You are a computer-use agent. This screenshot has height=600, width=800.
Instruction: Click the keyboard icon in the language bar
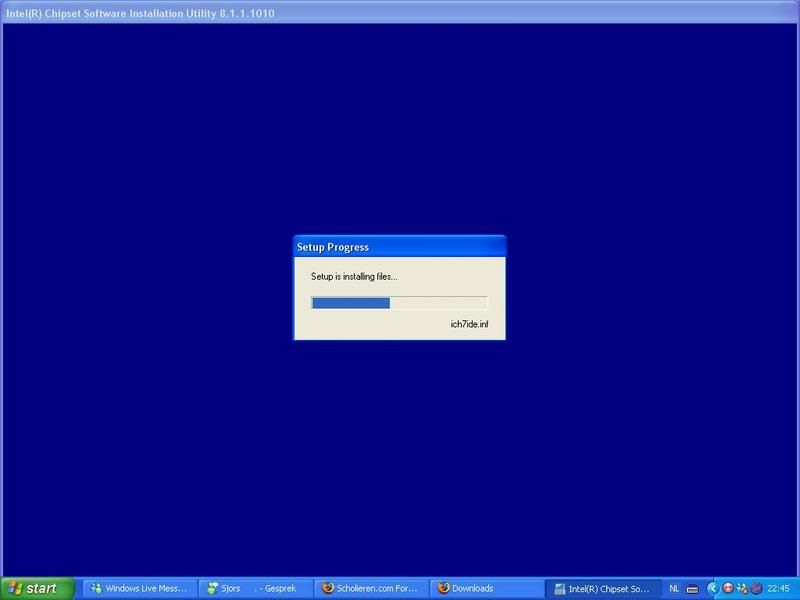(692, 589)
